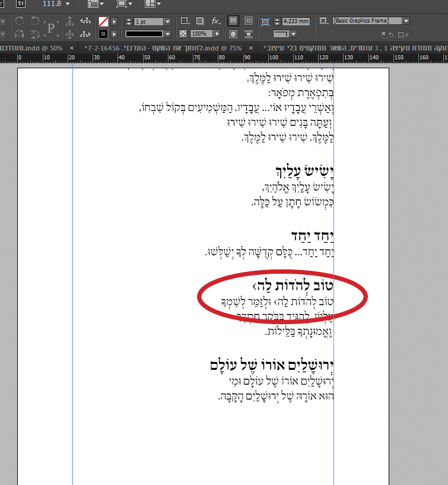Click the Object Style icon
Image resolution: width=448 pixels, height=485 pixels.
click(324, 21)
